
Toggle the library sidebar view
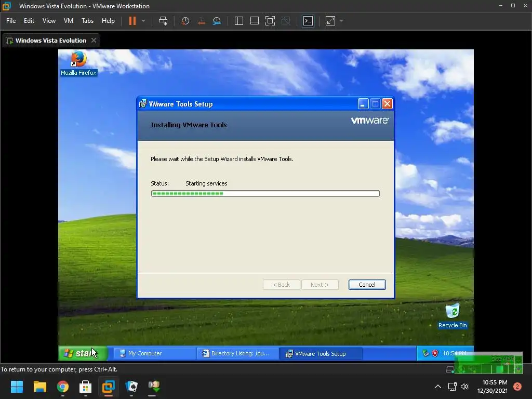point(239,21)
